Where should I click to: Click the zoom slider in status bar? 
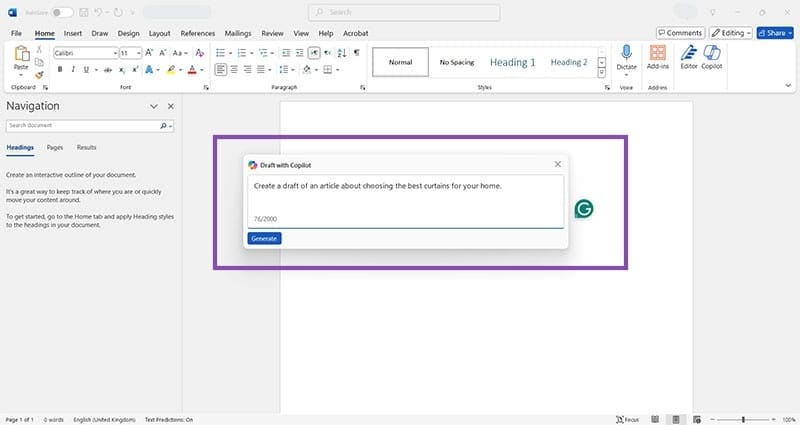click(743, 419)
